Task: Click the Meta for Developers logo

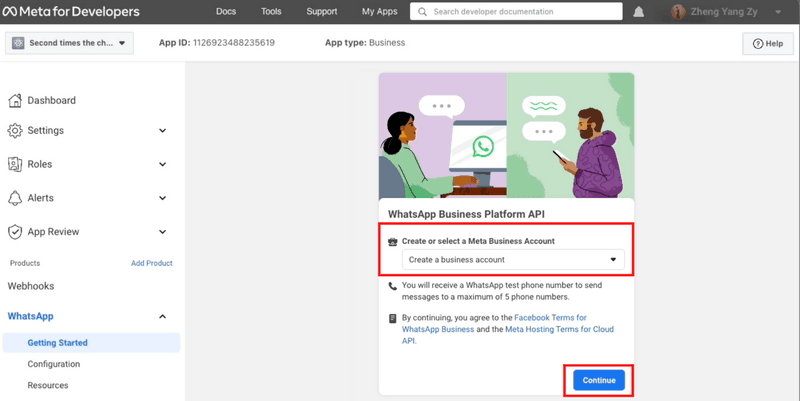Action: click(x=71, y=11)
